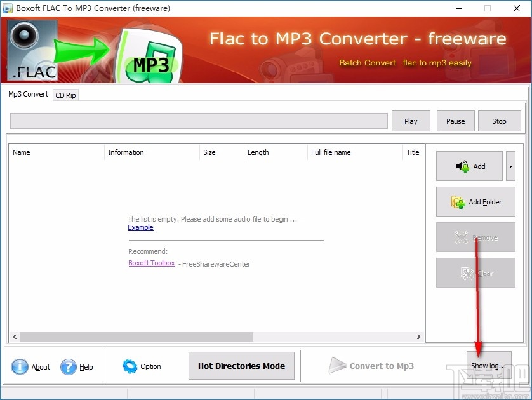Viewport: 532px width, 400px height.
Task: Switch to the CD Rip tab
Action: pos(65,95)
